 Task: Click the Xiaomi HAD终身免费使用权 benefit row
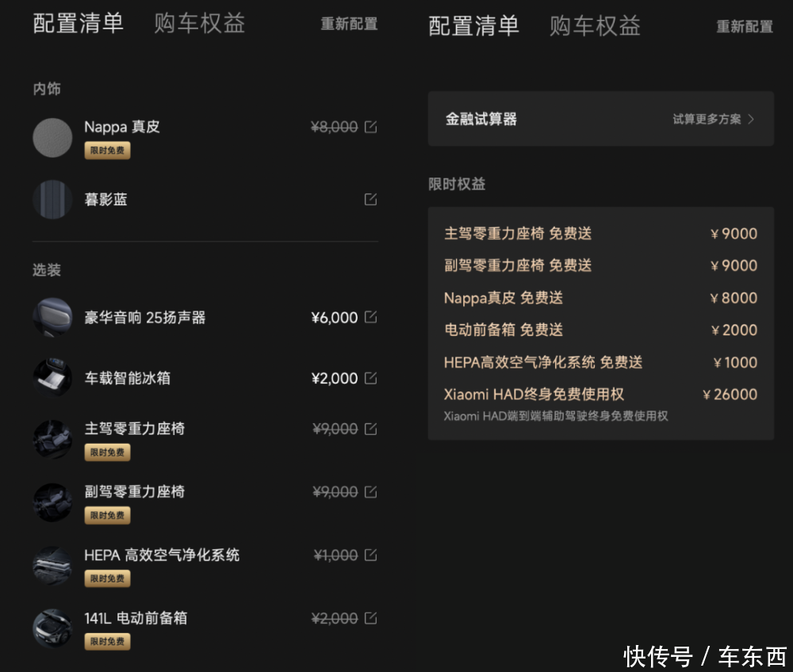(600, 403)
